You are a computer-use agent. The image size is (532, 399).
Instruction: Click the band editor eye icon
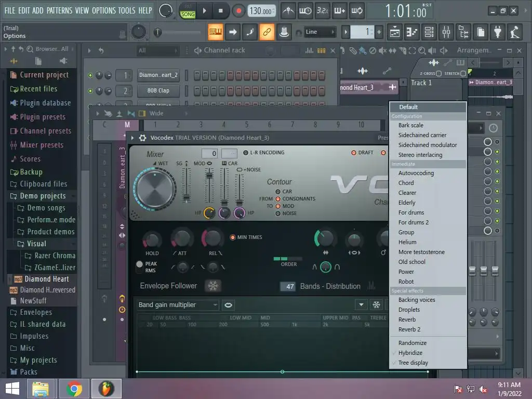pyautogui.click(x=229, y=305)
